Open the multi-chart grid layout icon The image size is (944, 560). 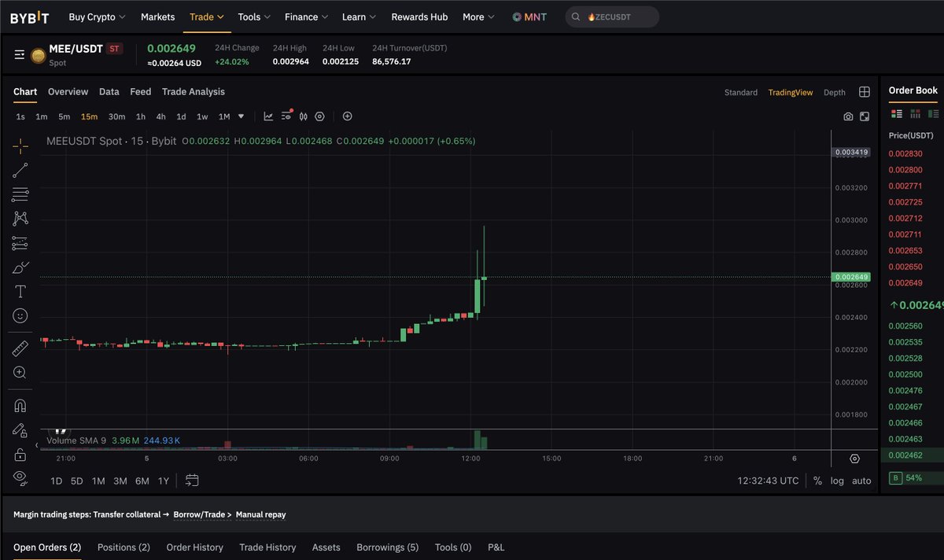click(865, 92)
